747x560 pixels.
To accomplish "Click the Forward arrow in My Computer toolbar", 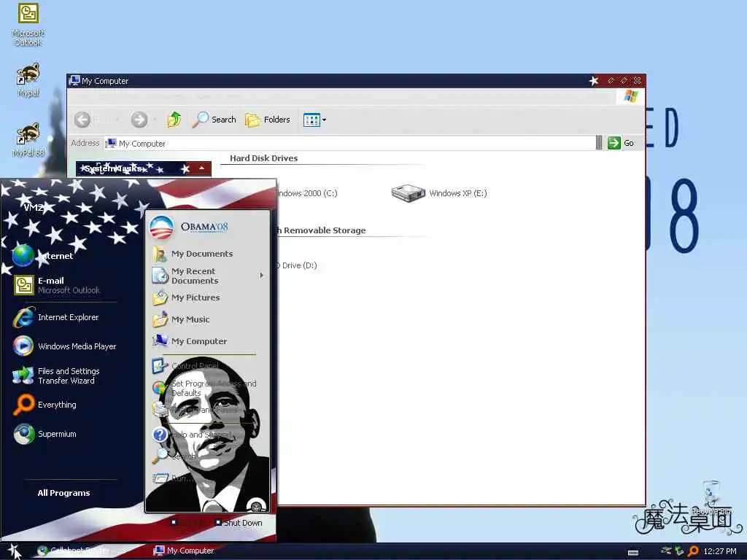I will coord(139,120).
